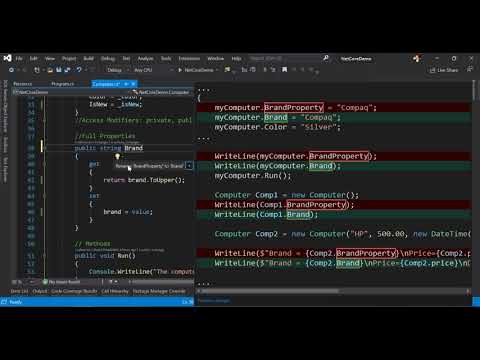The height and width of the screenshot is (360, 480).
Task: Click the No issues found status indicator
Action: click(62, 282)
